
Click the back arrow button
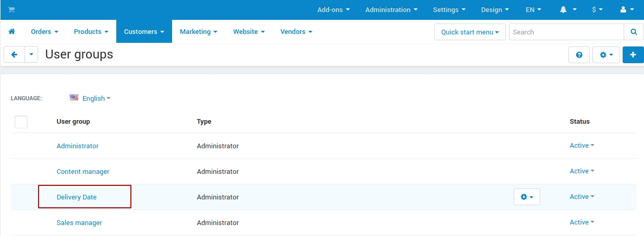[x=15, y=54]
